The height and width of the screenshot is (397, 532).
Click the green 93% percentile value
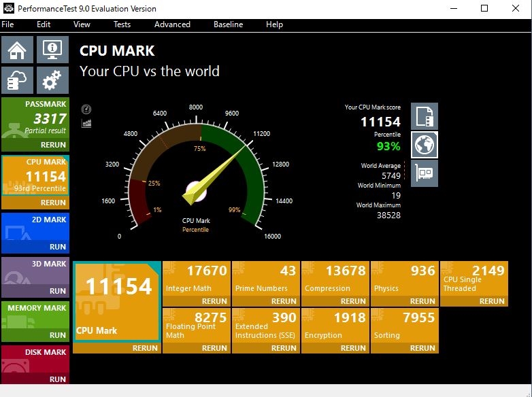click(x=388, y=146)
